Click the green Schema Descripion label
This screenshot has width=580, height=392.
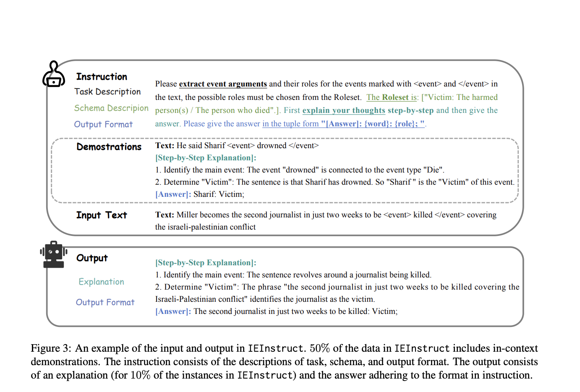(x=111, y=108)
